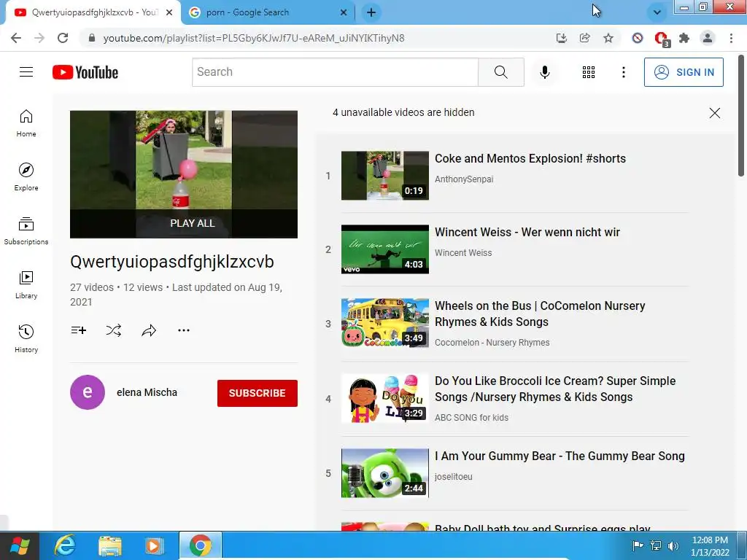This screenshot has height=560, width=747.
Task: Shuffle play the playlist
Action: point(113,330)
